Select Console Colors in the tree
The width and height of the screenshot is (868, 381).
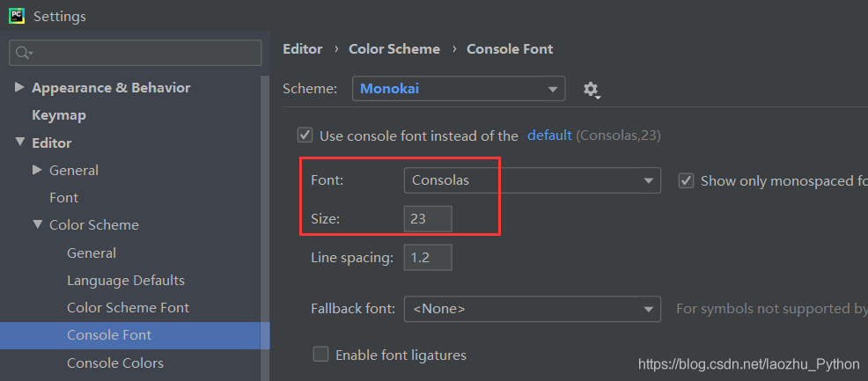pyautogui.click(x=115, y=363)
